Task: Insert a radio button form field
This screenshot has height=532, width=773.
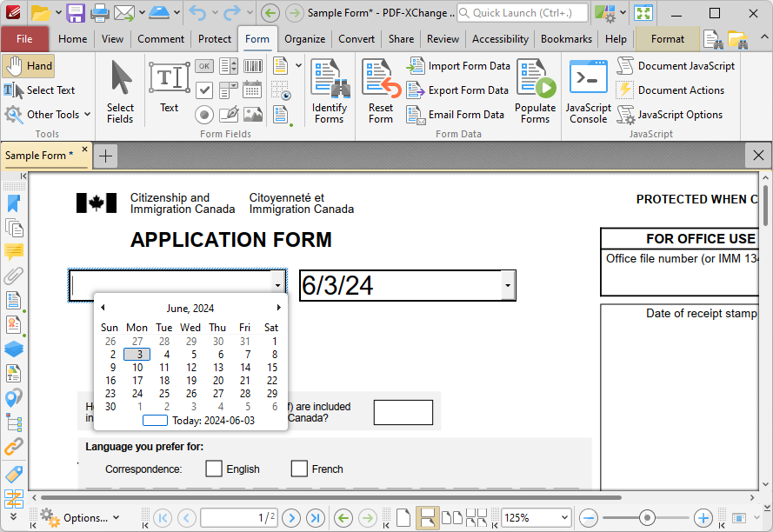Action: click(x=204, y=115)
